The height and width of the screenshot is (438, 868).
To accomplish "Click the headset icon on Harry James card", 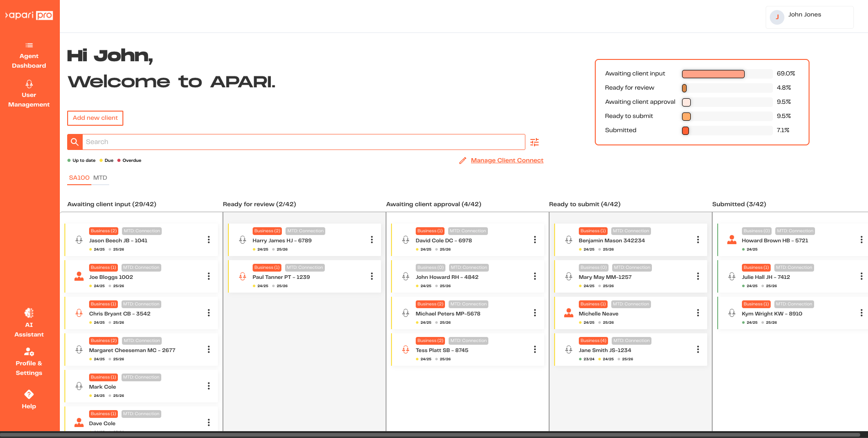I will coord(243,240).
